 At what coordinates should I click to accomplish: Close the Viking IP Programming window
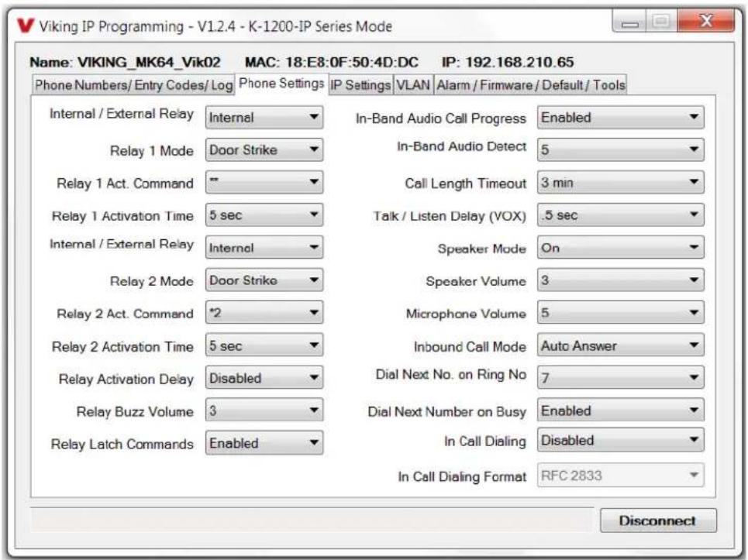(x=705, y=22)
